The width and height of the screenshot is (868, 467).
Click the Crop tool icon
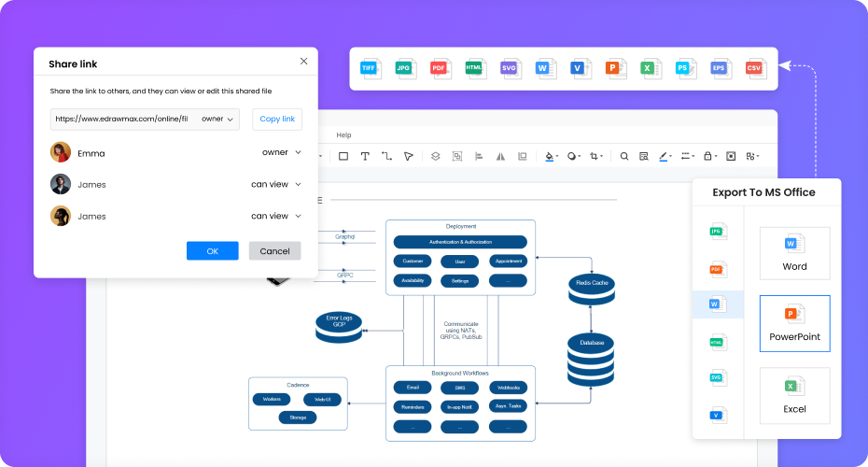point(595,157)
